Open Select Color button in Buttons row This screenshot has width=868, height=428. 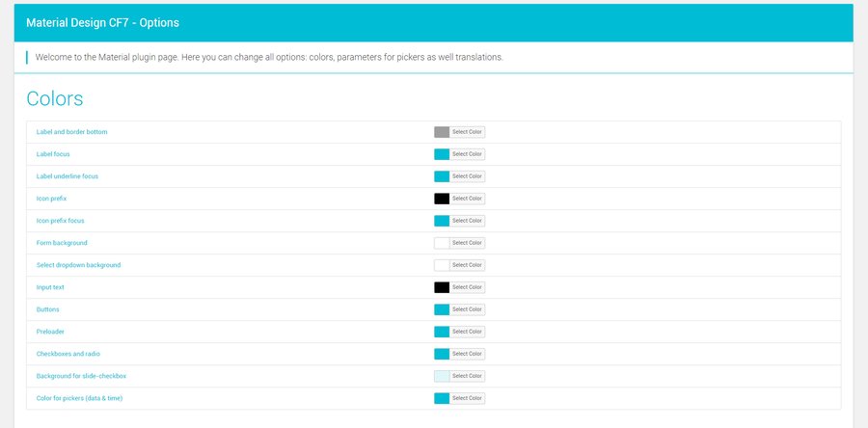[467, 309]
